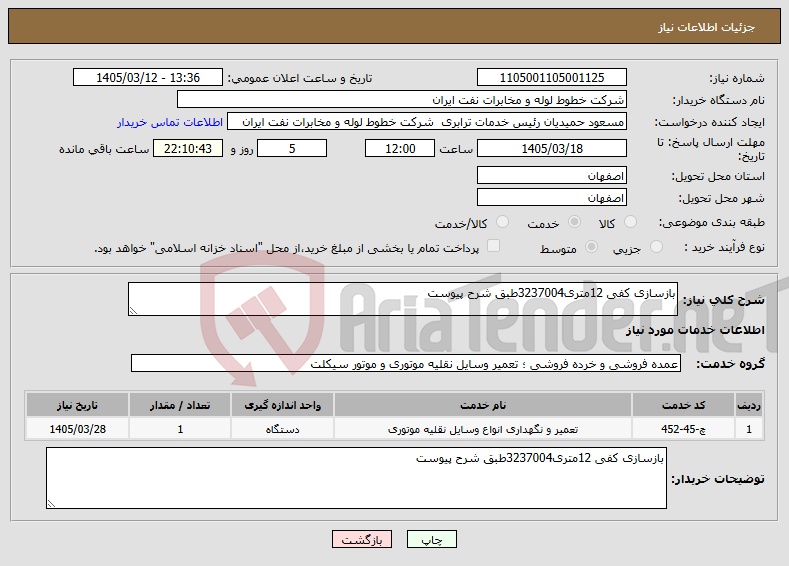The width and height of the screenshot is (789, 566).
Task: Click the buyer organization name field
Action: click(402, 100)
